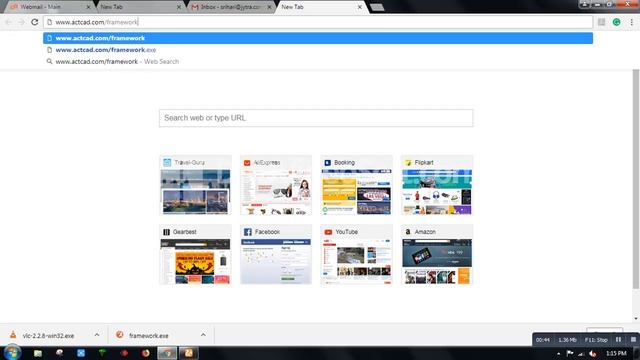640x360 pixels.
Task: Reload the page with the refresh icon
Action: point(35,22)
